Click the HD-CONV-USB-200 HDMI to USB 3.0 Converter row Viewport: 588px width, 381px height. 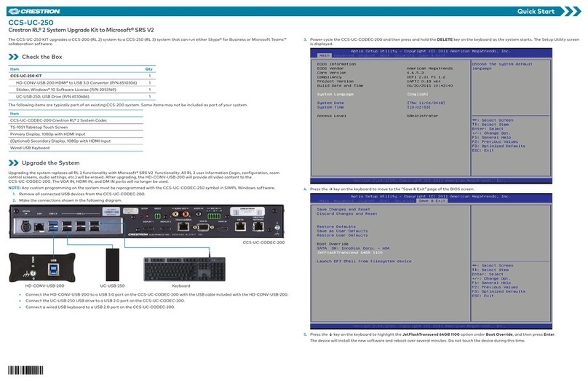(82, 83)
